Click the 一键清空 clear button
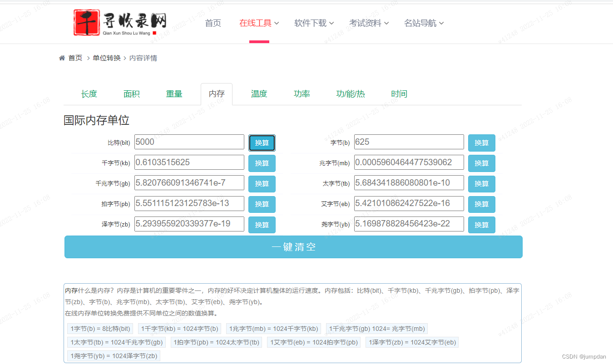This screenshot has width=613, height=364. [293, 247]
